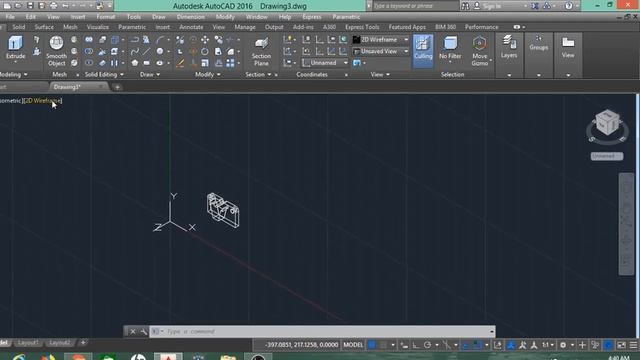640x360 pixels.
Task: Click the search keyword input box
Action: (x=416, y=6)
